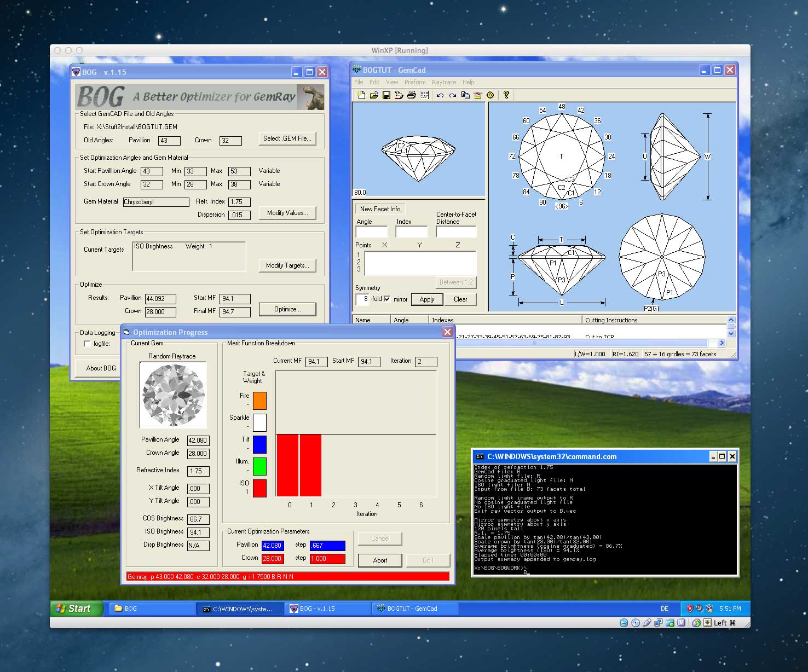Click the mouse integration globe icon in VirtualBox bar

coord(696,623)
